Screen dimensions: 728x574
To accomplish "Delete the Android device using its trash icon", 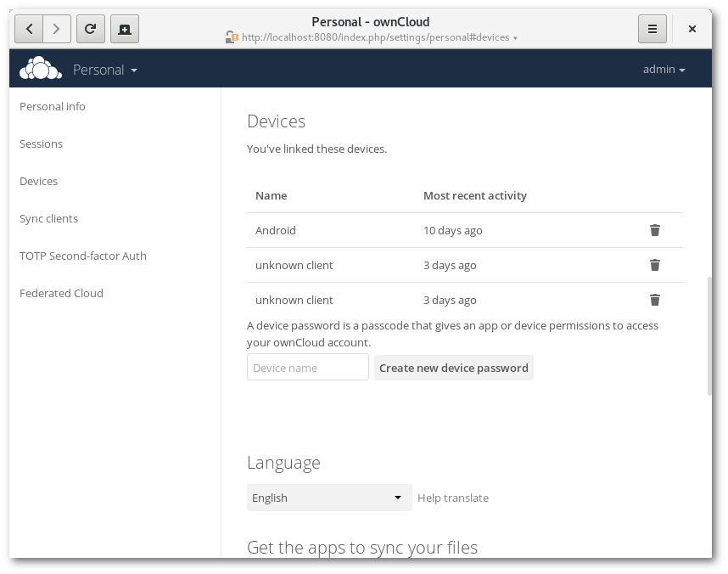I will 654,230.
